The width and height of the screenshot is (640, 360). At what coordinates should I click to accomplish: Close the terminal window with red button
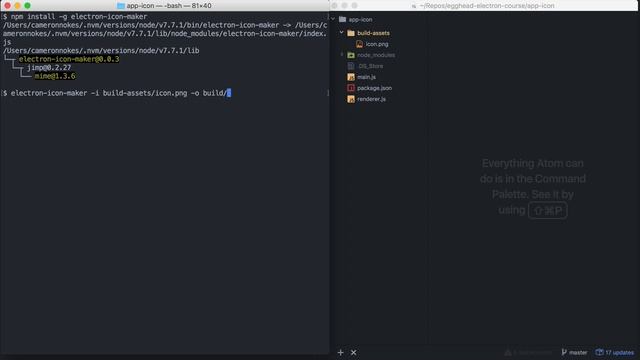pos(7,6)
